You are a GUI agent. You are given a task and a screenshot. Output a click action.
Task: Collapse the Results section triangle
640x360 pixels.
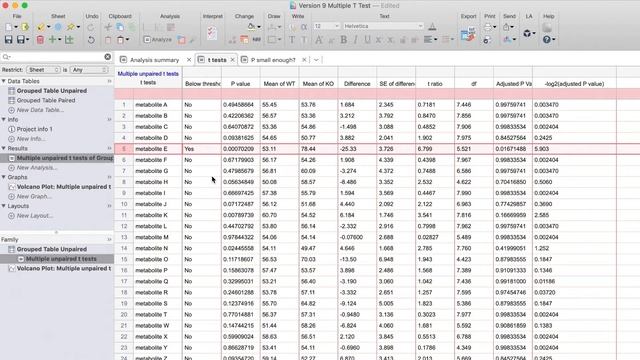tap(4, 148)
